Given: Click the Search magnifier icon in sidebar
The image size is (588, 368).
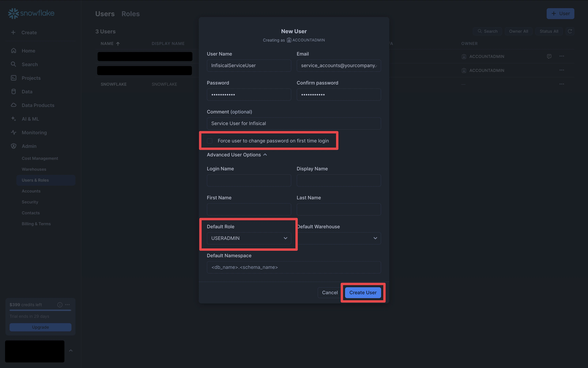Looking at the screenshot, I should [14, 64].
